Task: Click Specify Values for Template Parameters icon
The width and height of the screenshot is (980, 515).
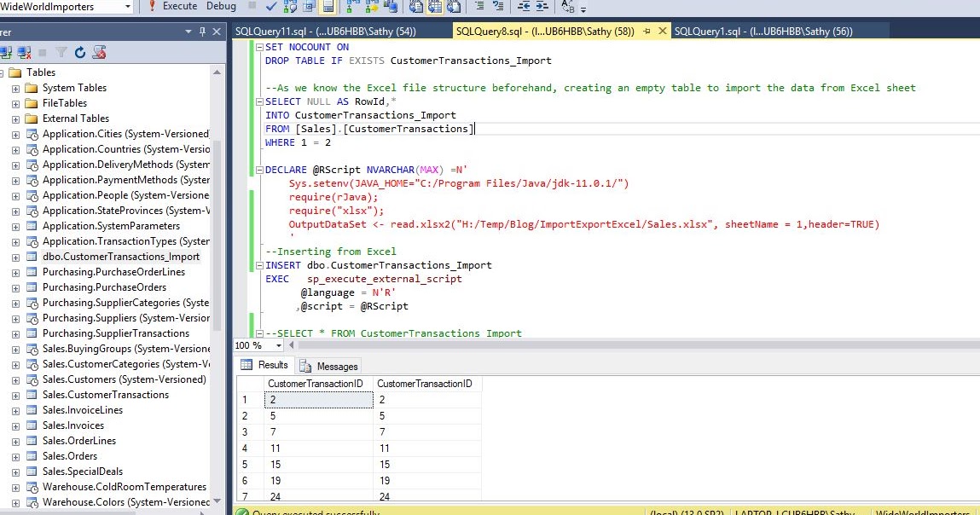Action: [567, 6]
